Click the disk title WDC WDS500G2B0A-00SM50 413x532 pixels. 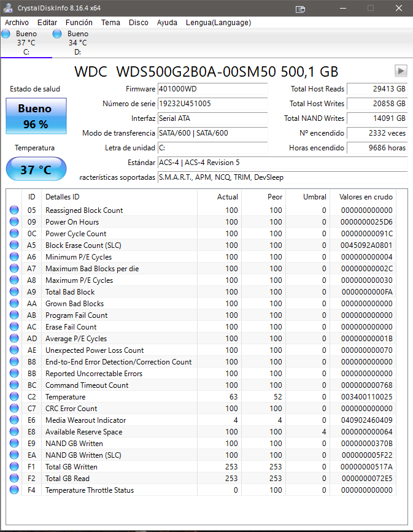tap(206, 71)
